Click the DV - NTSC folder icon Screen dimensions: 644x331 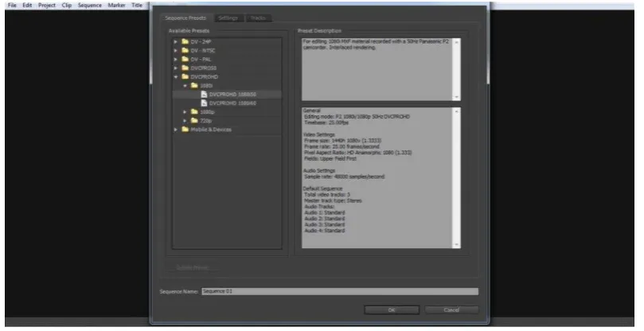tap(185, 50)
